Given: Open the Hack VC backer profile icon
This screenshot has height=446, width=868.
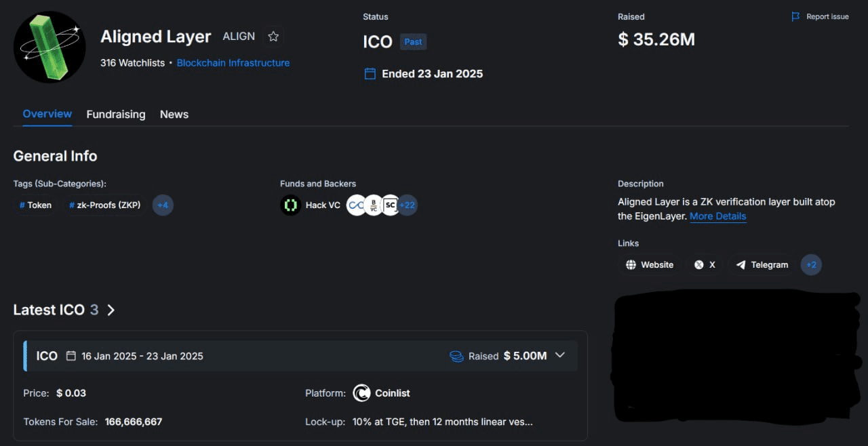Looking at the screenshot, I should click(x=290, y=205).
